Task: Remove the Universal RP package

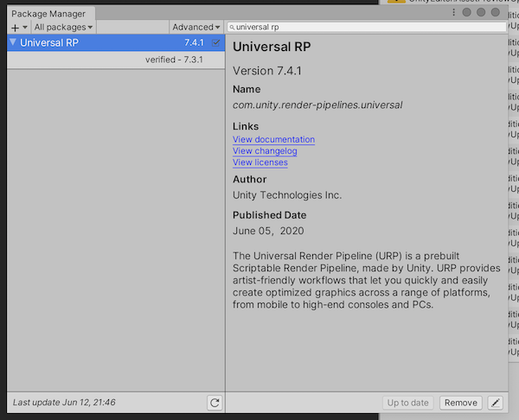Action: pos(461,403)
